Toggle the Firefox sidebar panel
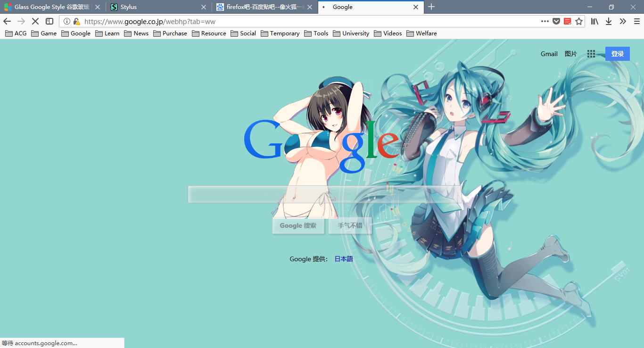 pos(50,21)
